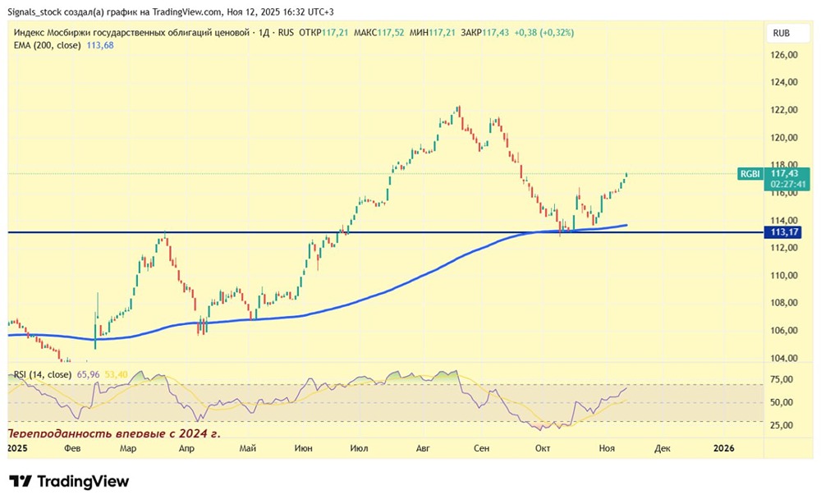Viewport: 821px width, 504px height.
Task: Select the red text note Перепроданность впервые
Action: click(113, 432)
